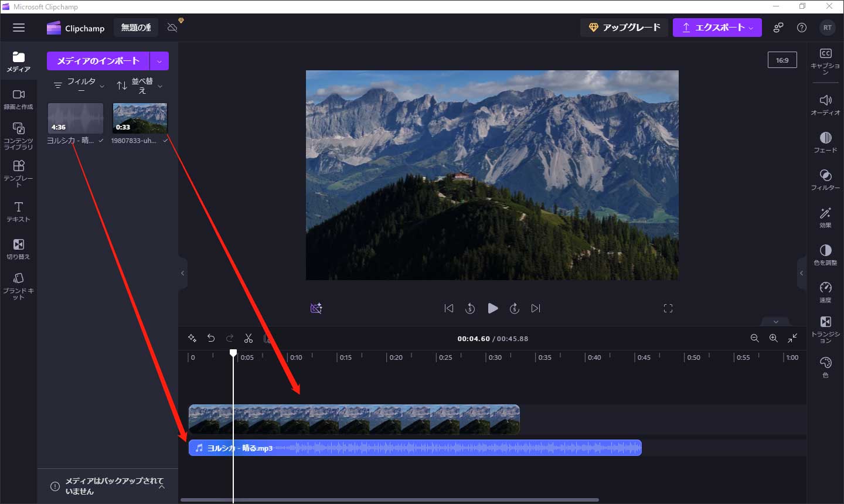Open the 効果 effects panel
The image size is (844, 504).
click(x=825, y=217)
